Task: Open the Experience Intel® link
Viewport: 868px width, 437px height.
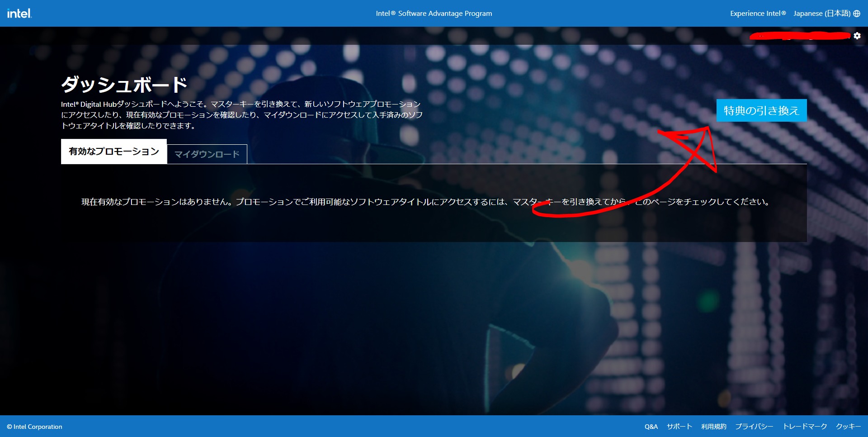Action: click(758, 14)
